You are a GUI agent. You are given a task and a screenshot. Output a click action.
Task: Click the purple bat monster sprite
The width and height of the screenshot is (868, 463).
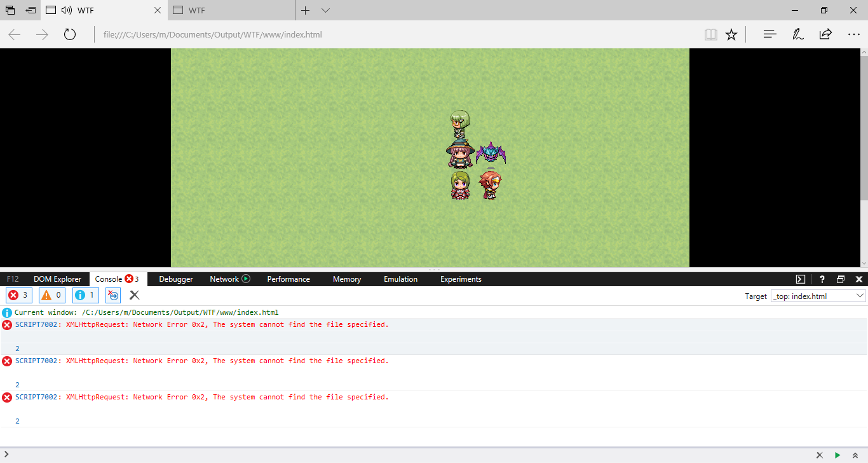tap(491, 153)
